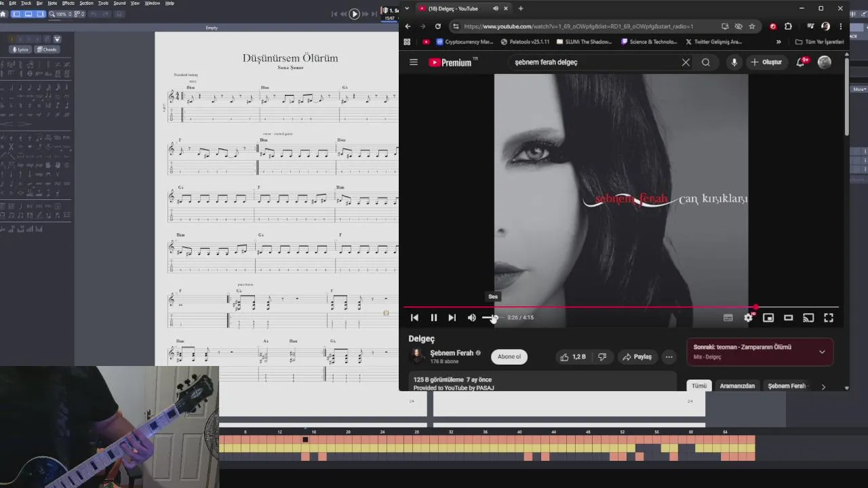This screenshot has height=488, width=868.
Task: Open Cryptocurrency Mar... bookmark
Action: point(465,41)
